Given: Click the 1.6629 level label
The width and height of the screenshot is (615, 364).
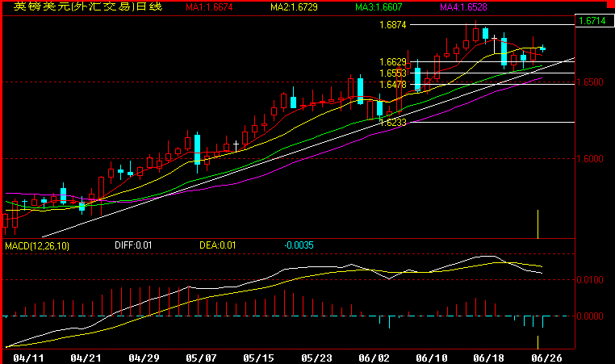Looking at the screenshot, I should click(392, 62).
